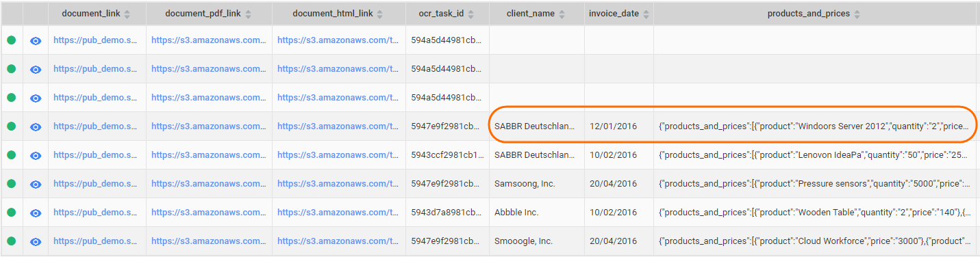The image size is (980, 257).
Task: Click the green status dot in the Lenovon IdeaPa row
Action: point(11,155)
